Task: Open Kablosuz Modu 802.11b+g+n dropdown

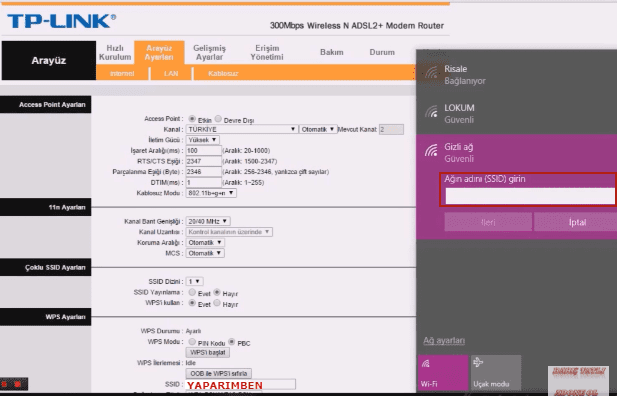Action: click(211, 193)
